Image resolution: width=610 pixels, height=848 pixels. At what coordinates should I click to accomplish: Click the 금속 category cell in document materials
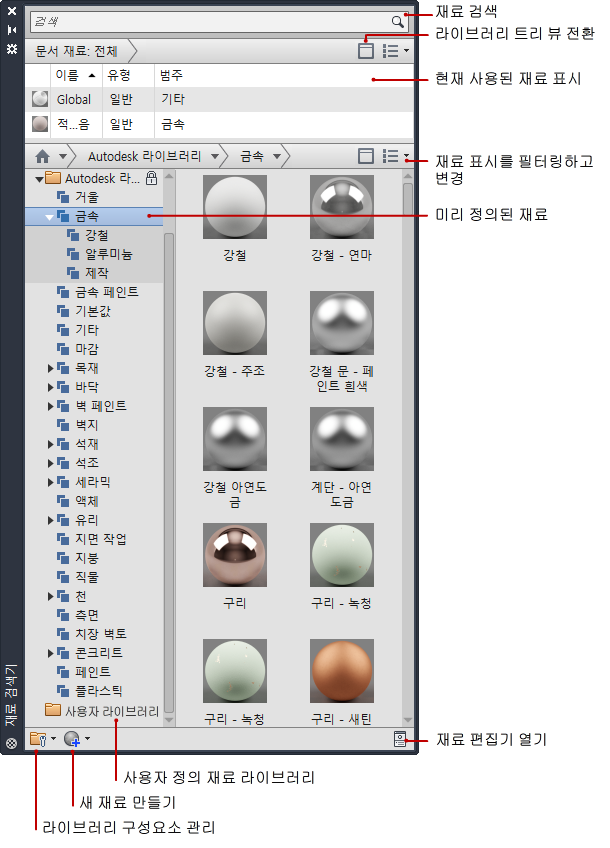(x=173, y=124)
